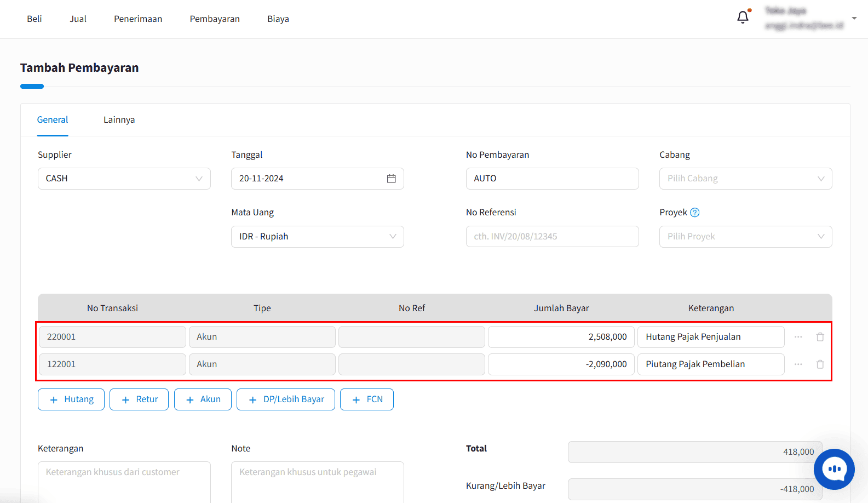Open the Penerimaan menu

point(138,19)
